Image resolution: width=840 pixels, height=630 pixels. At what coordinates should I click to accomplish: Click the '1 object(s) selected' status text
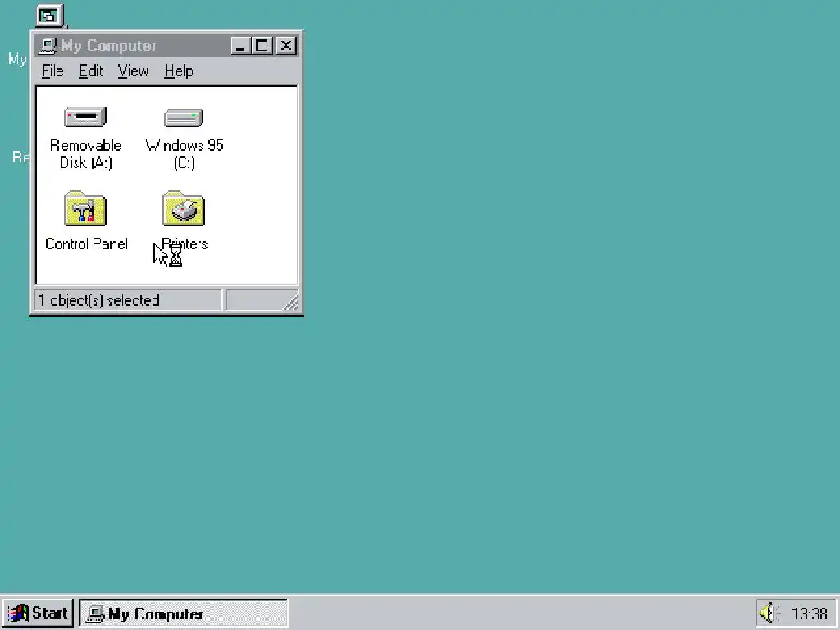[99, 300]
